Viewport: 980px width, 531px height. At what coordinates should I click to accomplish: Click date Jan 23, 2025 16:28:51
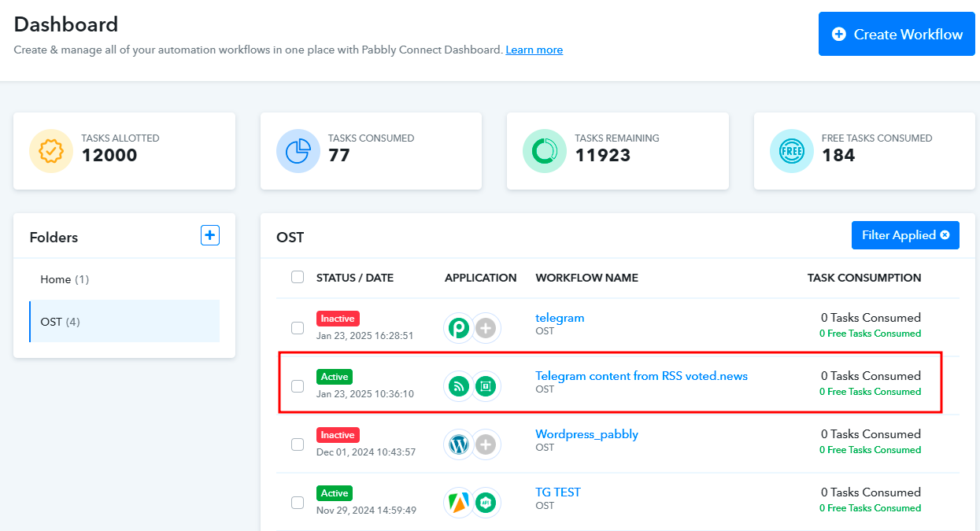point(364,335)
